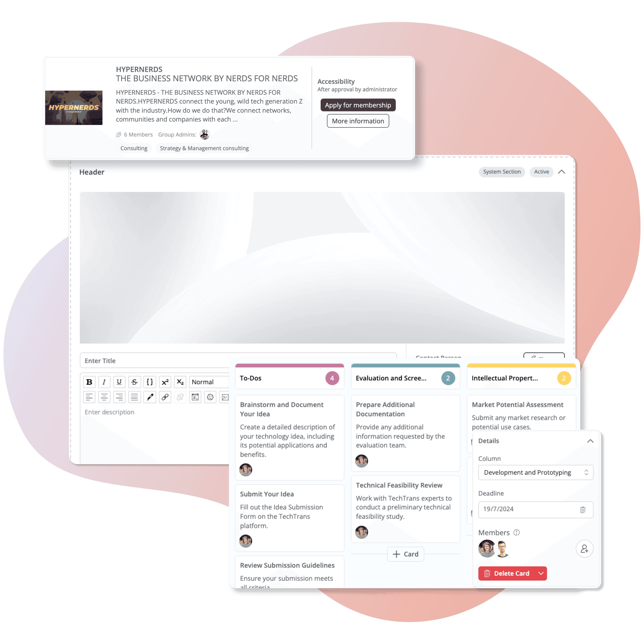Click More information button
Image resolution: width=644 pixels, height=644 pixels.
point(357,121)
